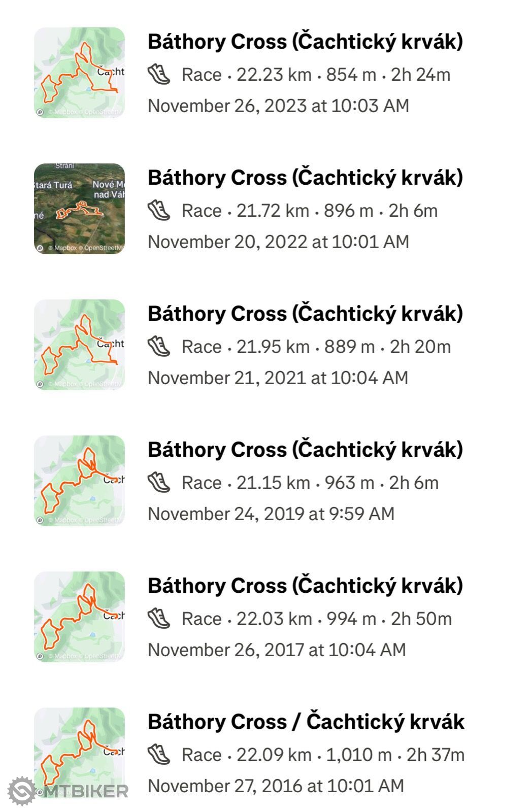Open the Báthory Cross 2022 activity title
The width and height of the screenshot is (532, 812).
coord(305,177)
